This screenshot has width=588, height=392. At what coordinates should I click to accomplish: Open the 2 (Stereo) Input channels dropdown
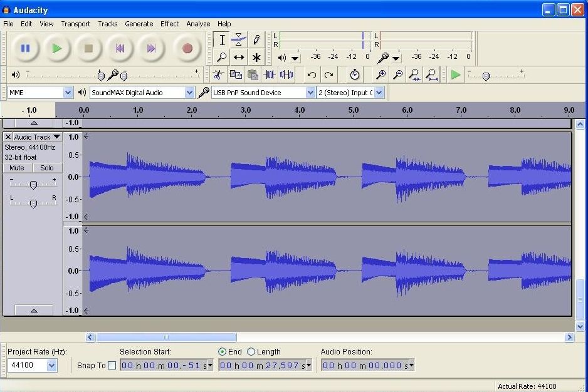[x=379, y=93]
